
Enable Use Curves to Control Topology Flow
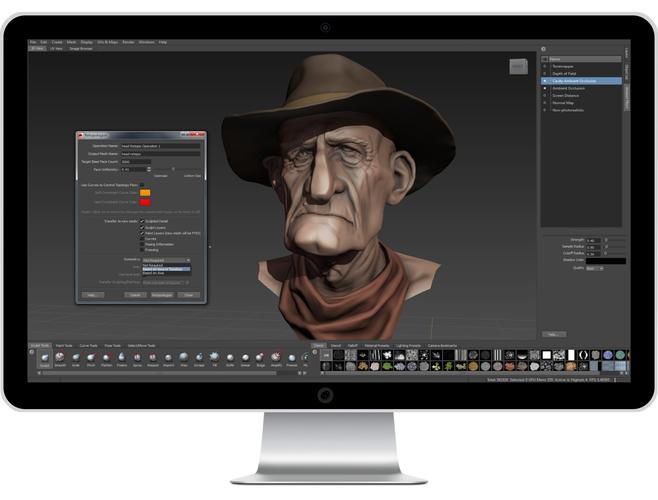[x=142, y=185]
